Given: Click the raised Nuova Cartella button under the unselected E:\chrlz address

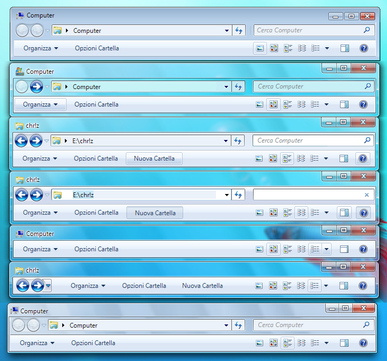Looking at the screenshot, I should [x=154, y=159].
